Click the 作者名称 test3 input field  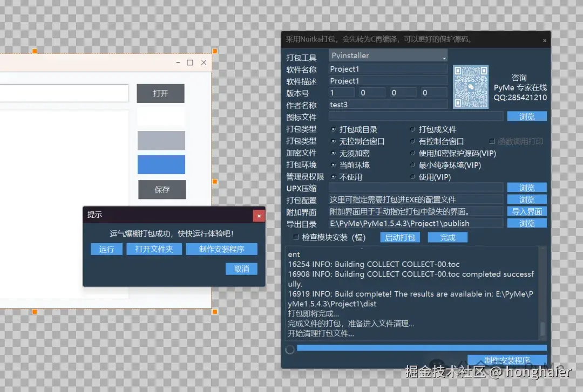(388, 104)
